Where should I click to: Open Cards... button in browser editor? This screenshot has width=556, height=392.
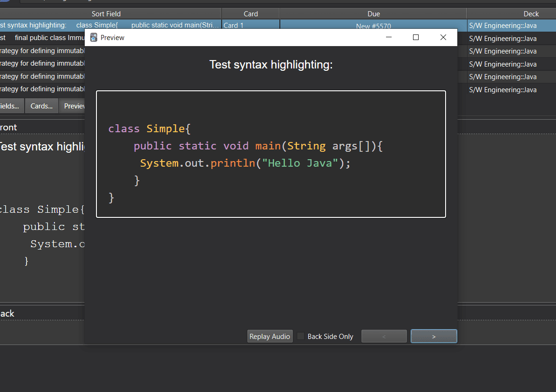(41, 106)
